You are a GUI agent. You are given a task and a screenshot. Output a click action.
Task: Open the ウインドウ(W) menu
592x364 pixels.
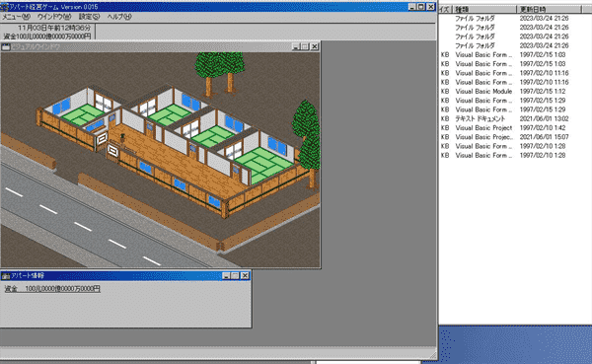[x=54, y=17]
